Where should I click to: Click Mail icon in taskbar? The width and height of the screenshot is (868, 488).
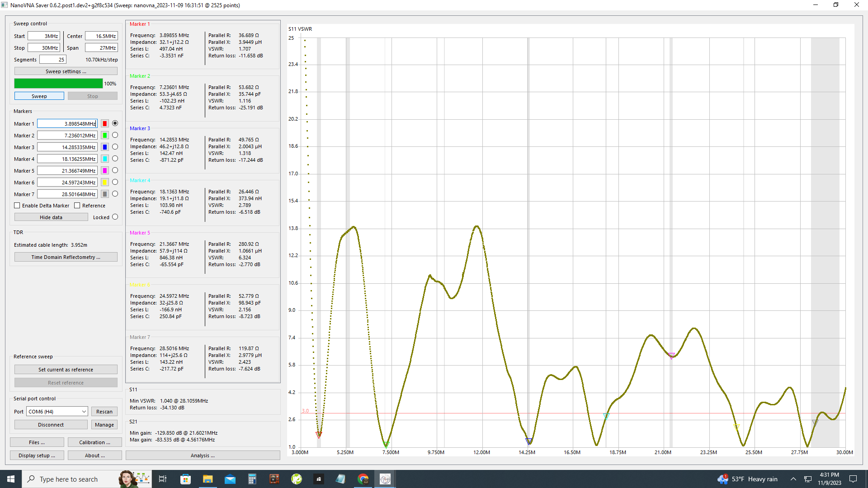click(230, 479)
